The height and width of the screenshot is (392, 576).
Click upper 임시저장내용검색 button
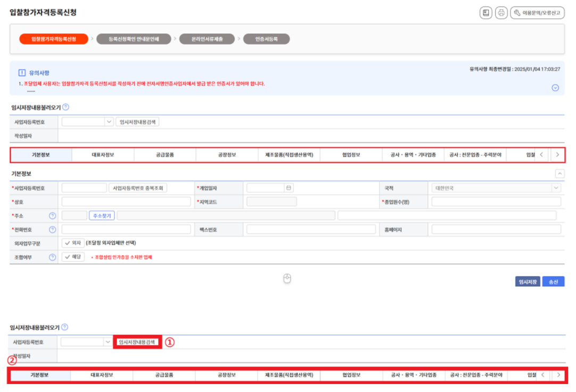pyautogui.click(x=137, y=122)
